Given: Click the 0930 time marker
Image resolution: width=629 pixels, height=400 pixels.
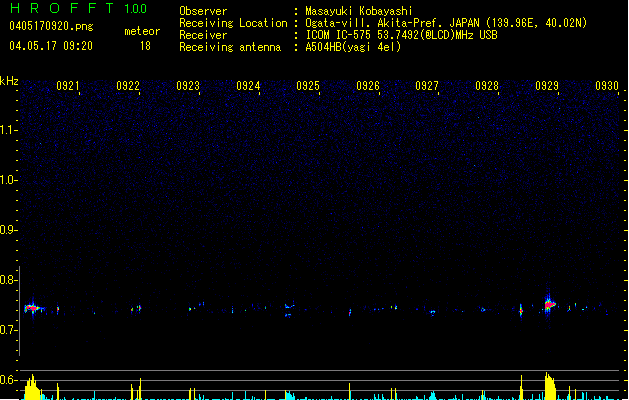Looking at the screenshot, I should pos(607,86).
